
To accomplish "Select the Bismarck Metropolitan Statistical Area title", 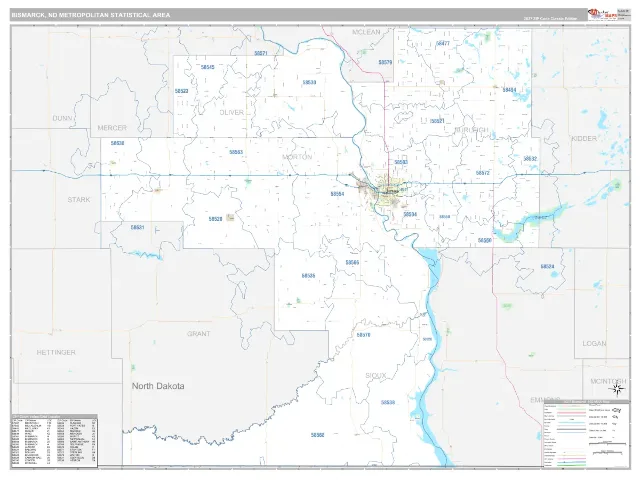I will [91, 15].
